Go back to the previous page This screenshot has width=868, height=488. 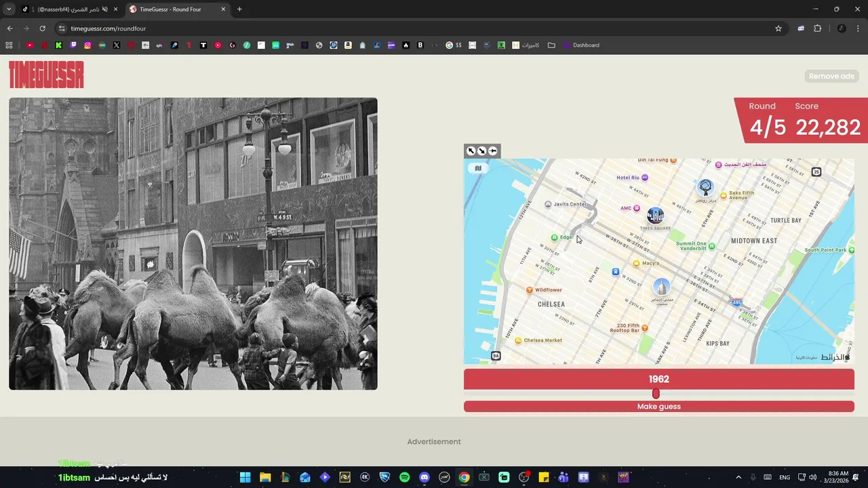[x=9, y=28]
